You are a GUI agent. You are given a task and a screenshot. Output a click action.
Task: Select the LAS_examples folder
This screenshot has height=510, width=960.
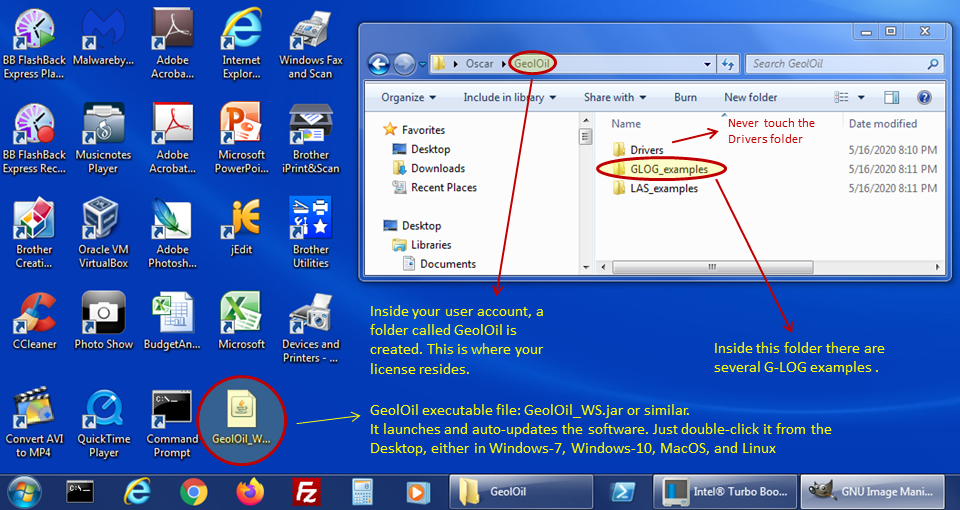click(x=655, y=188)
